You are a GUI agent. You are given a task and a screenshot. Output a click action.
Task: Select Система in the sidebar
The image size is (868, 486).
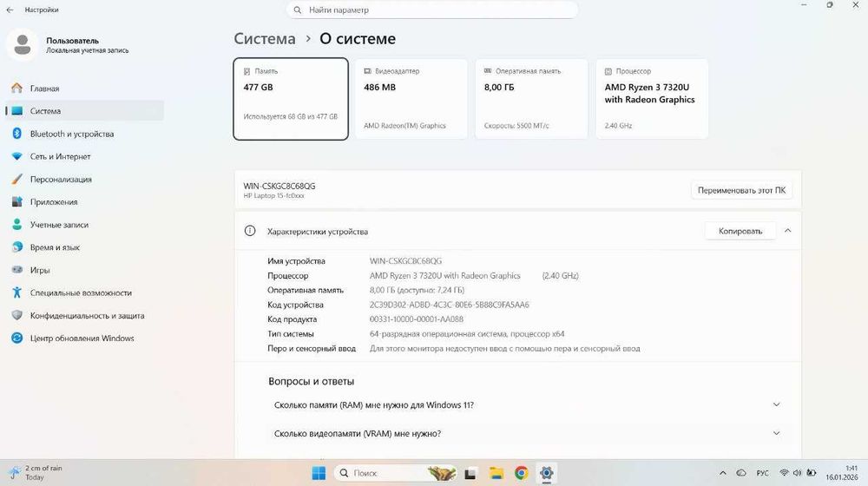click(85, 111)
